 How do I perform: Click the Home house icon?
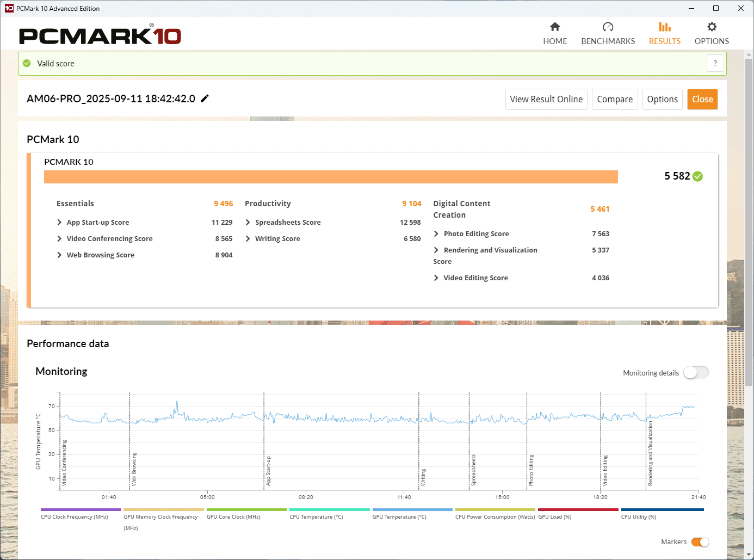[x=555, y=27]
